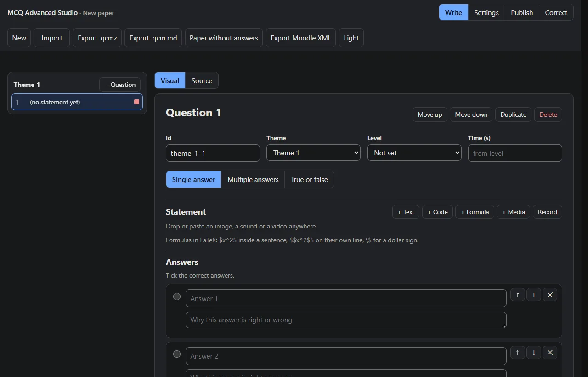Export to Moodle XML
Screen dimensions: 588x377
(301, 38)
